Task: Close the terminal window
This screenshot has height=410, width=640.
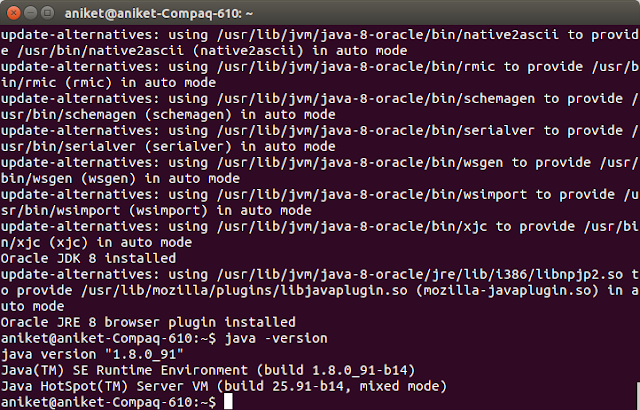Action: [13, 13]
